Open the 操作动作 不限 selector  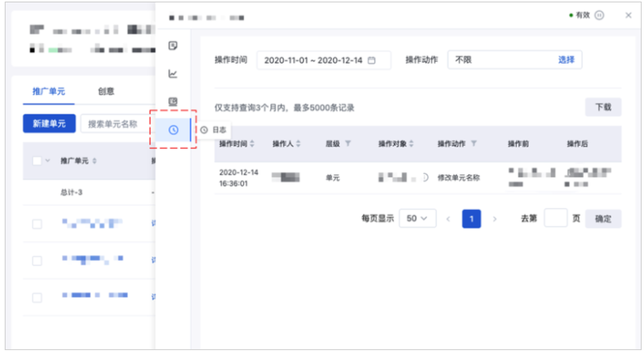(x=514, y=60)
